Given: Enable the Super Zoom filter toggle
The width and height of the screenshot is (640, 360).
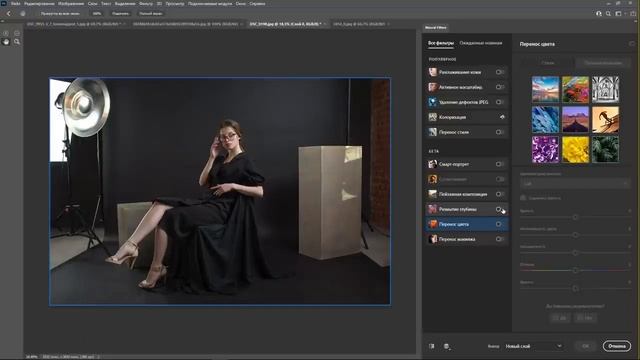Looking at the screenshot, I should pos(500,87).
